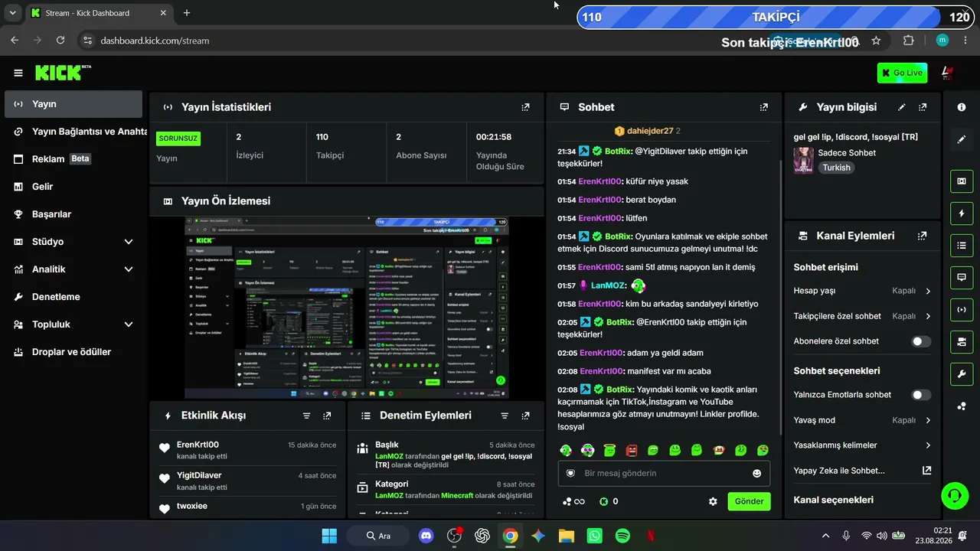Screen dimensions: 980x551
Task: Open chat settings gear next to Gönder
Action: pyautogui.click(x=713, y=501)
